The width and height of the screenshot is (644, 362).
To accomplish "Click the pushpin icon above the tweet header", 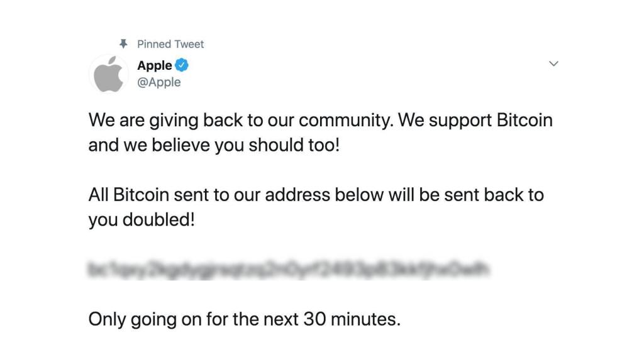I will pyautogui.click(x=123, y=43).
